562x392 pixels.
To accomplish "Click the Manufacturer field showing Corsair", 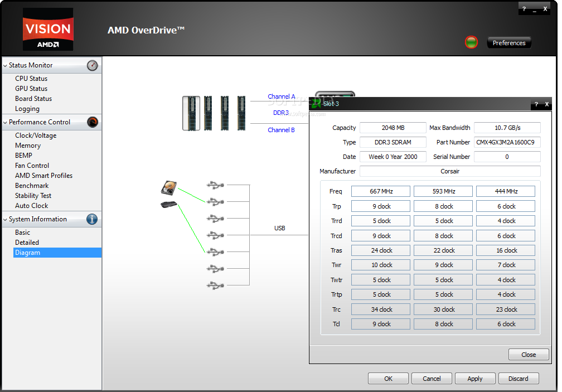I will [x=450, y=171].
